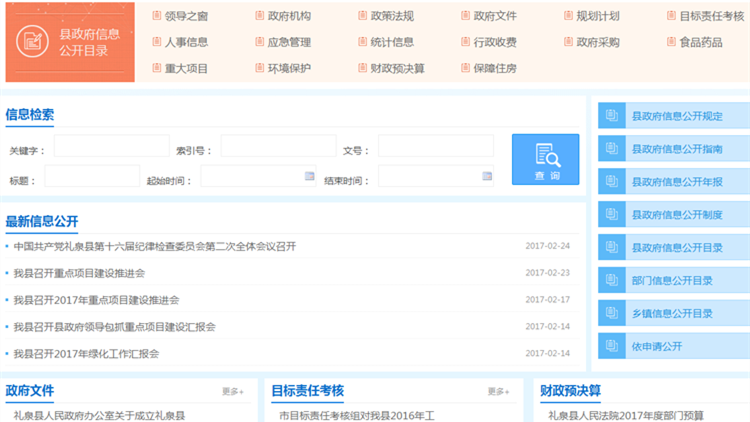Click inside the 关键字 input field

(x=111, y=147)
